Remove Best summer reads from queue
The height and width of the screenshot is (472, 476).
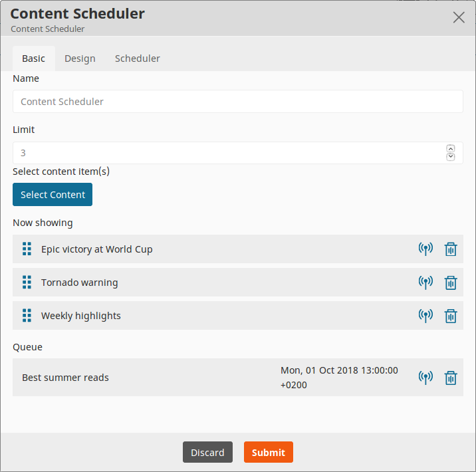(x=451, y=378)
